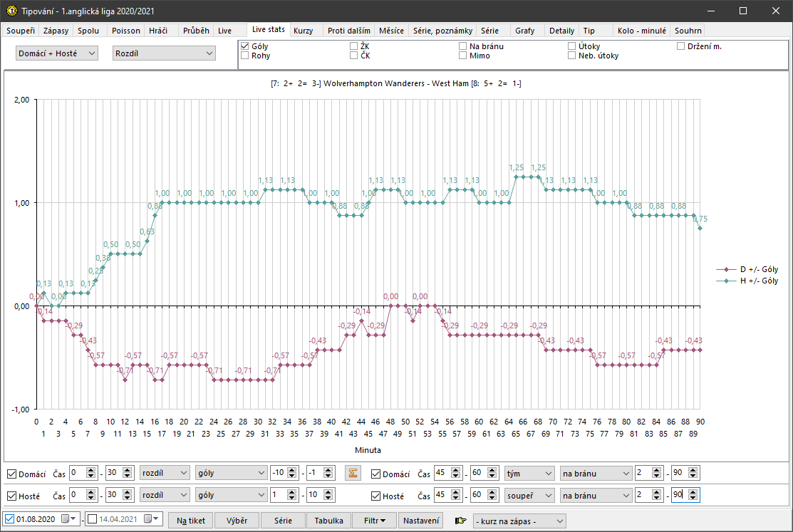Click H +/- Góly legend marker

pos(725,281)
